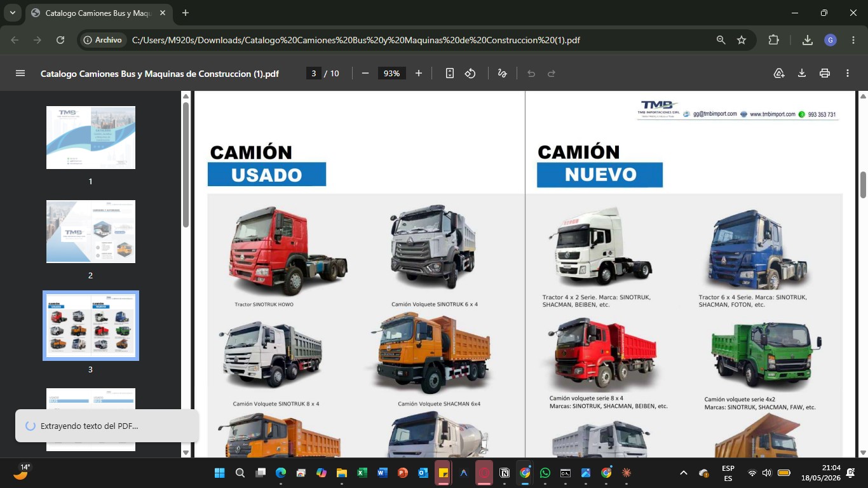Reload the current browser page

(60, 40)
